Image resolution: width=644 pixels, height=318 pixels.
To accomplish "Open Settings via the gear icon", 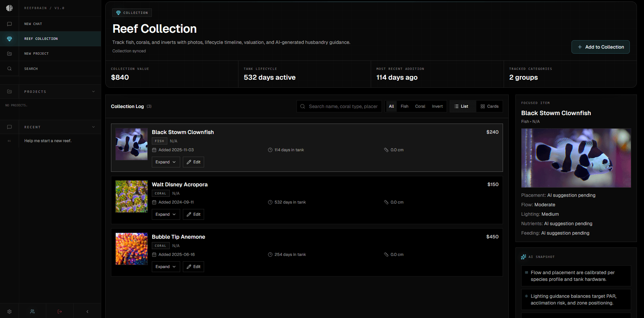I will (9, 311).
